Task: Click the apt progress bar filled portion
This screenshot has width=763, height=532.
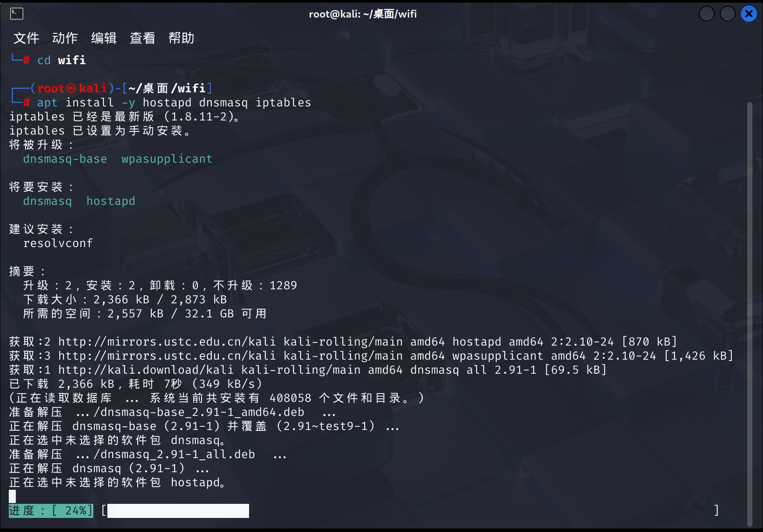Action: coord(178,510)
